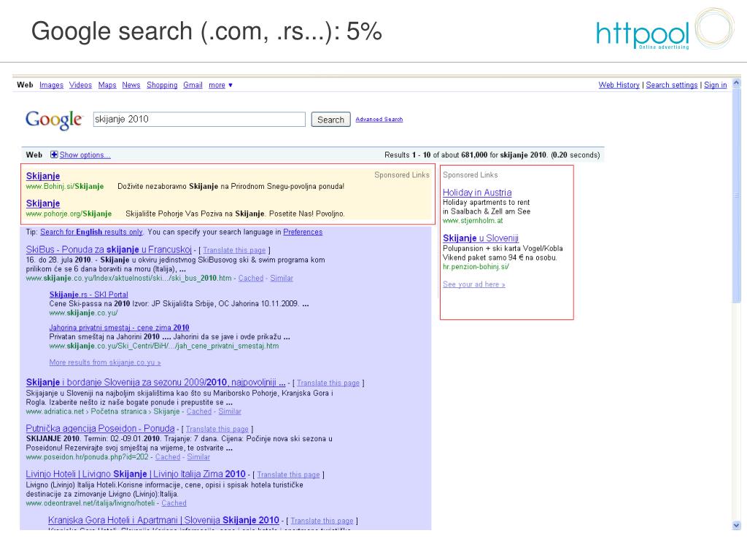Open 'Skijanje u Sloveniji' sponsored ad
The height and width of the screenshot is (560, 747).
[481, 238]
